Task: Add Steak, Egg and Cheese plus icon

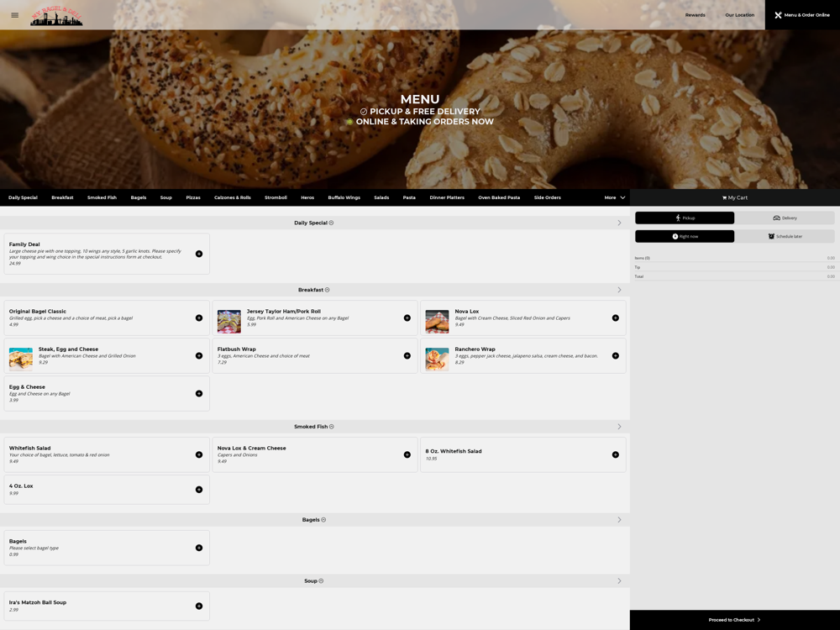Action: (199, 355)
